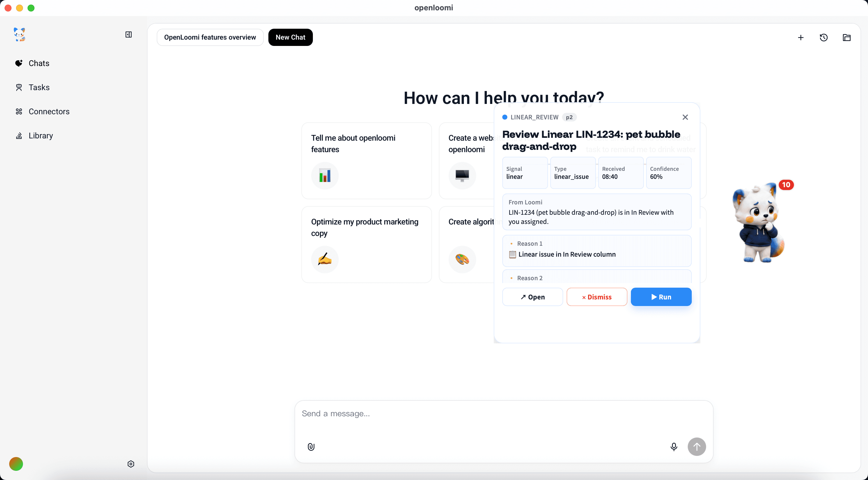
Task: Click the 'From Loomi' message box
Action: [x=597, y=212]
